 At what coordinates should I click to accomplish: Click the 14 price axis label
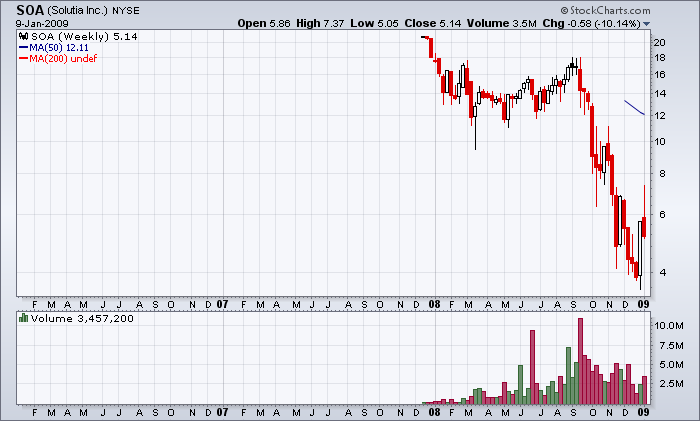point(659,94)
